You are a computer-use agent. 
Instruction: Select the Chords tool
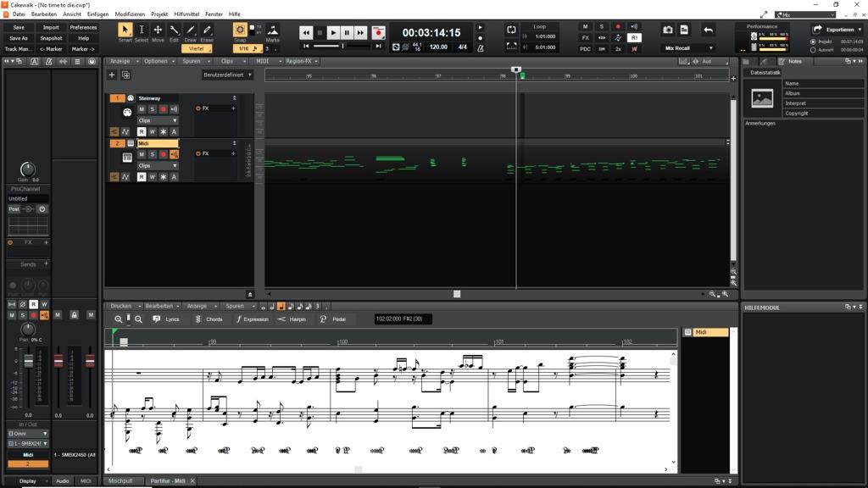pyautogui.click(x=209, y=319)
